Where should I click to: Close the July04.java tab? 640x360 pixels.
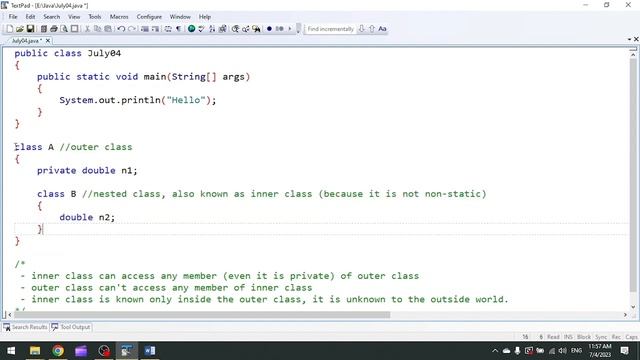48,41
